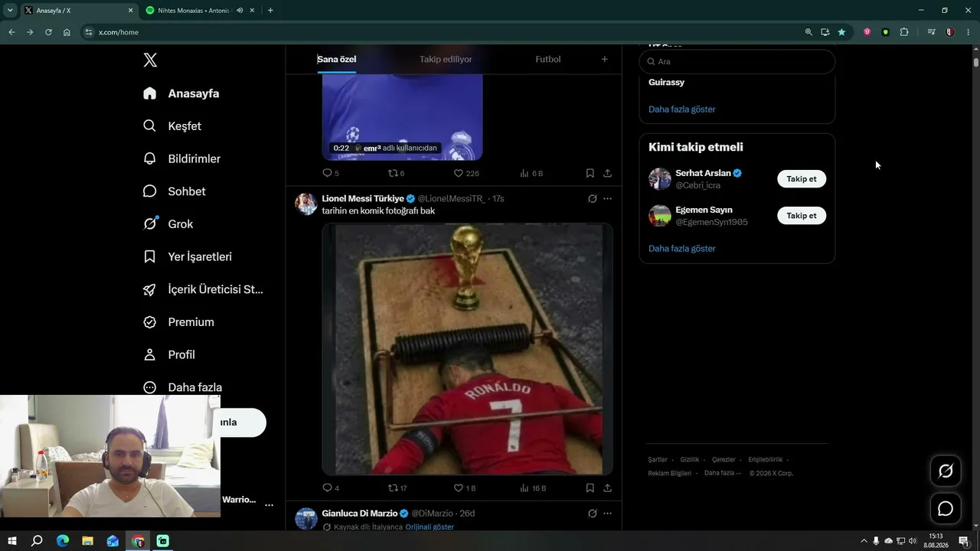Open Bildirimler notifications page
This screenshot has height=551, width=980.
click(182, 158)
